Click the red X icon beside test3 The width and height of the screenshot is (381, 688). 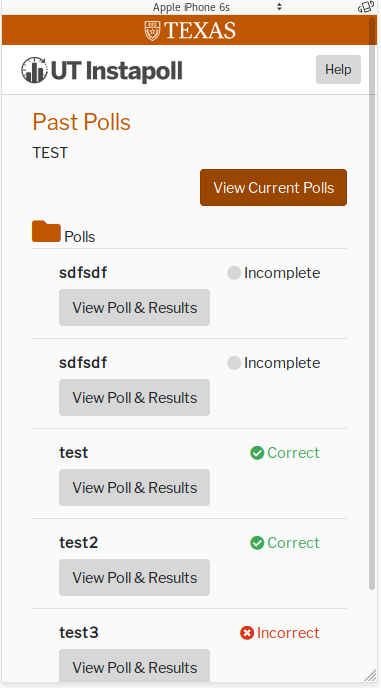click(247, 633)
